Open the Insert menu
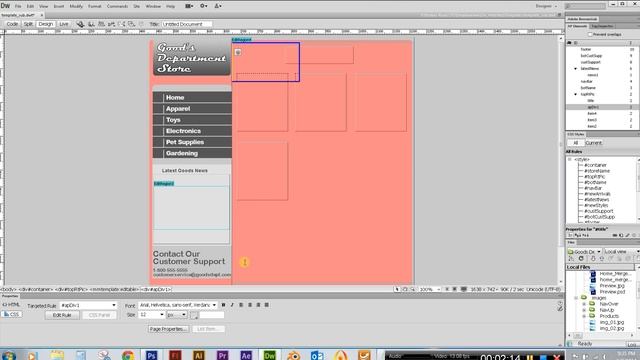The image size is (640, 360). (x=59, y=7)
